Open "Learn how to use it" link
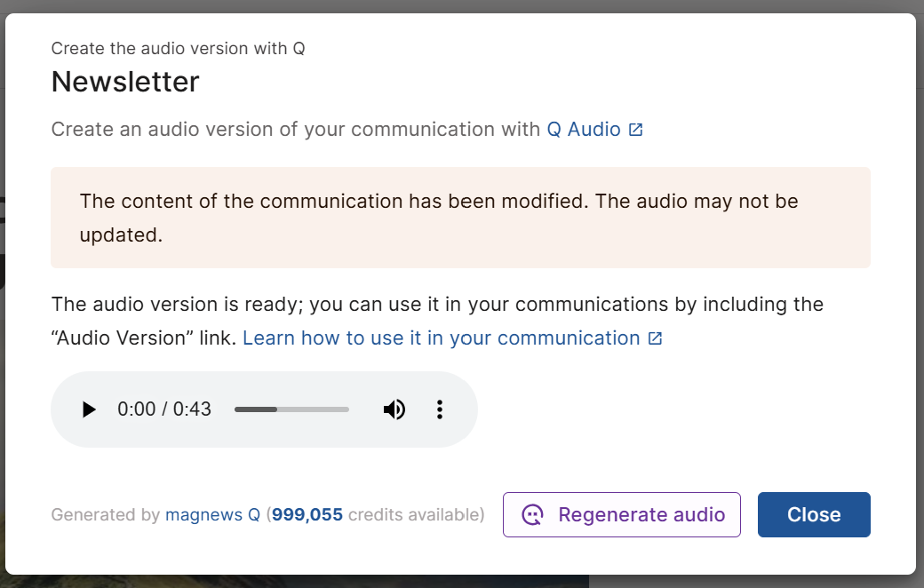The image size is (924, 588). tap(441, 338)
